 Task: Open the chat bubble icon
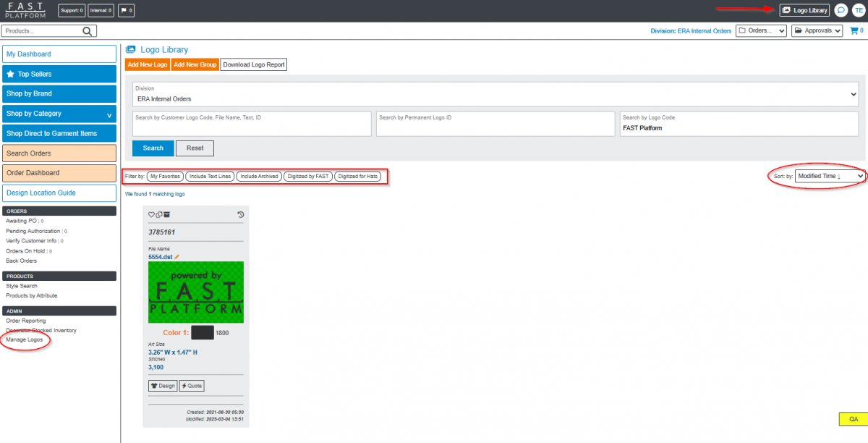(x=841, y=10)
